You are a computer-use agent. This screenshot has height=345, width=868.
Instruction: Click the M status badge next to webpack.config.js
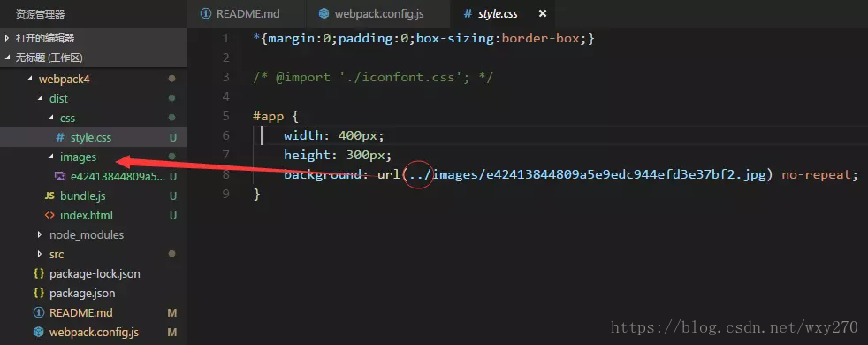172,333
